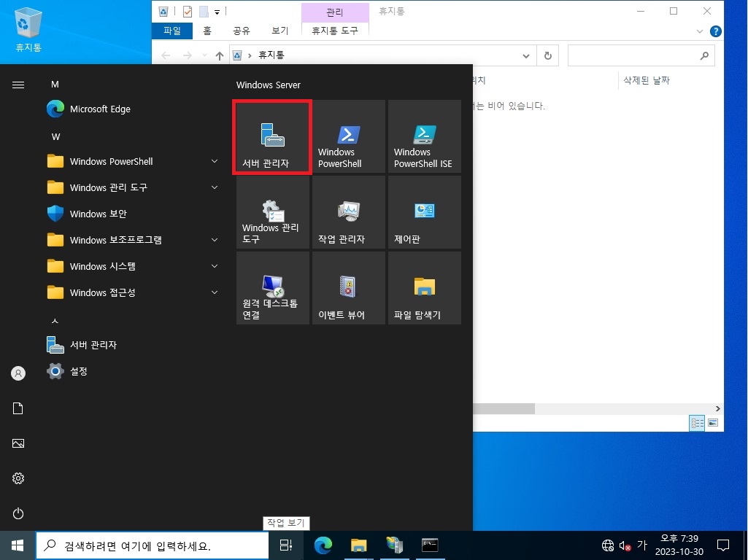The height and width of the screenshot is (560, 748).
Task: Open Task View on the taskbar
Action: (x=285, y=545)
